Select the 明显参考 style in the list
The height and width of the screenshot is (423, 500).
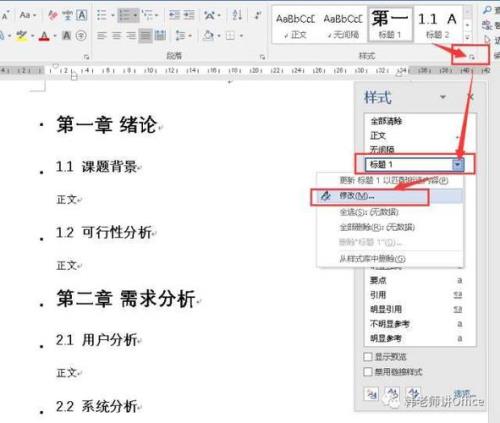[420, 338]
